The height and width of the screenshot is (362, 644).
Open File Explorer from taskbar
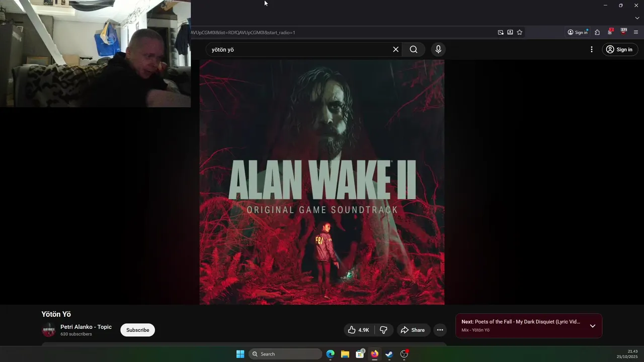(345, 354)
